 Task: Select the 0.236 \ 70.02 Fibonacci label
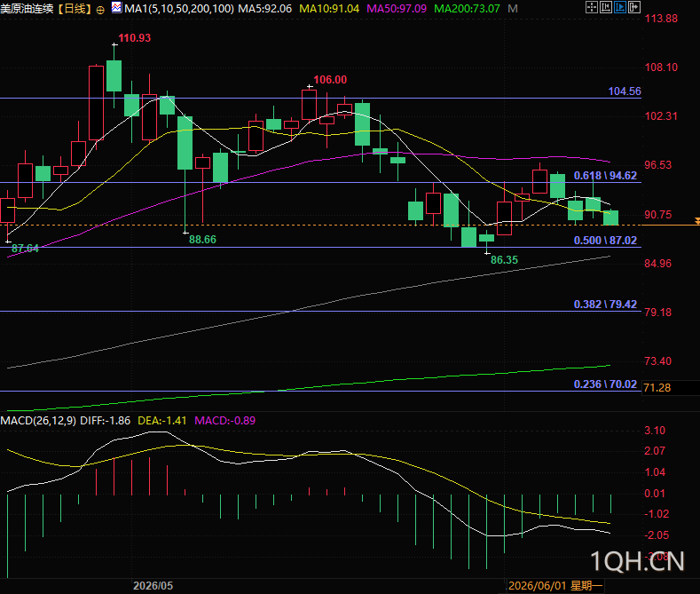[x=605, y=384]
